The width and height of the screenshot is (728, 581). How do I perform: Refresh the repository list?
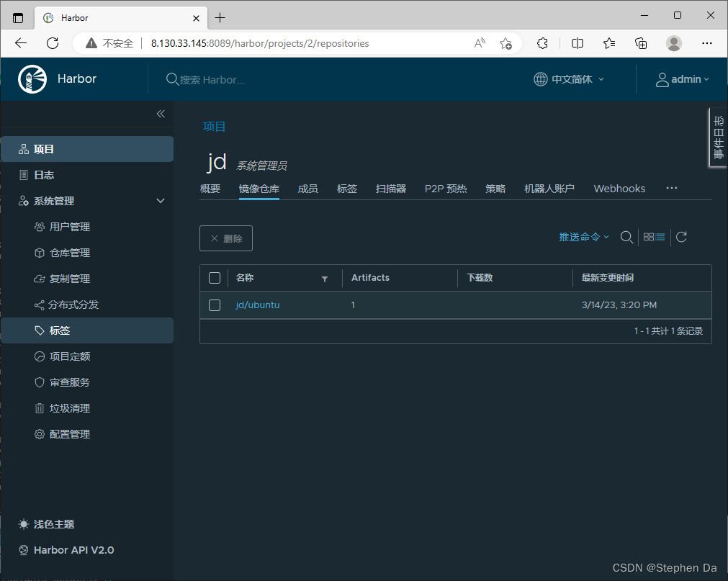click(680, 236)
